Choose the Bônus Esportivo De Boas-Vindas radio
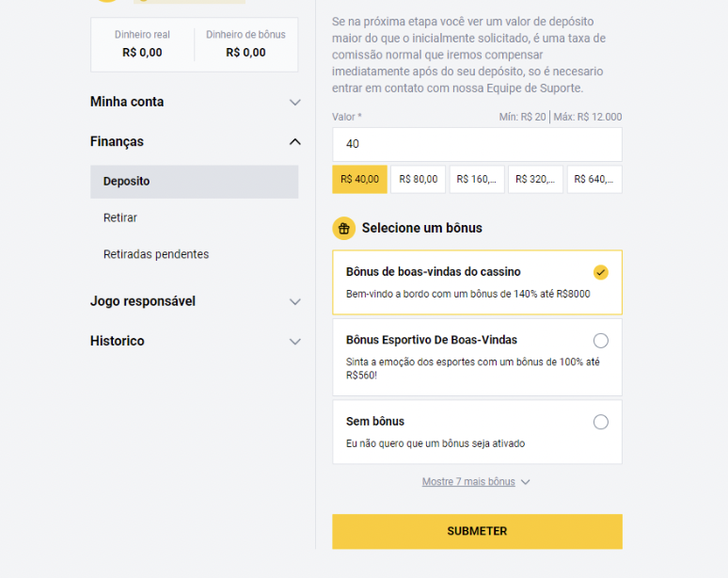The image size is (728, 578). pyautogui.click(x=600, y=341)
